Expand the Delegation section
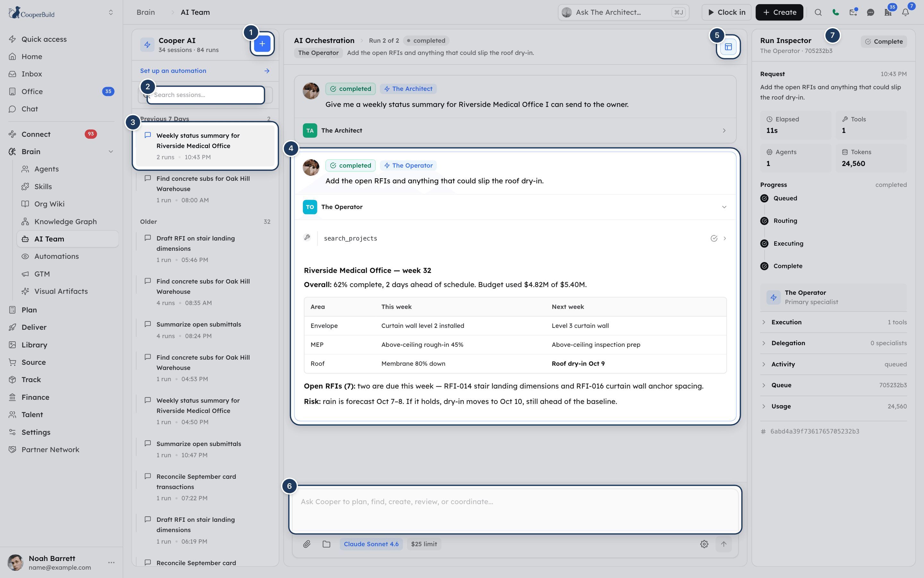The height and width of the screenshot is (578, 924). [834, 343]
